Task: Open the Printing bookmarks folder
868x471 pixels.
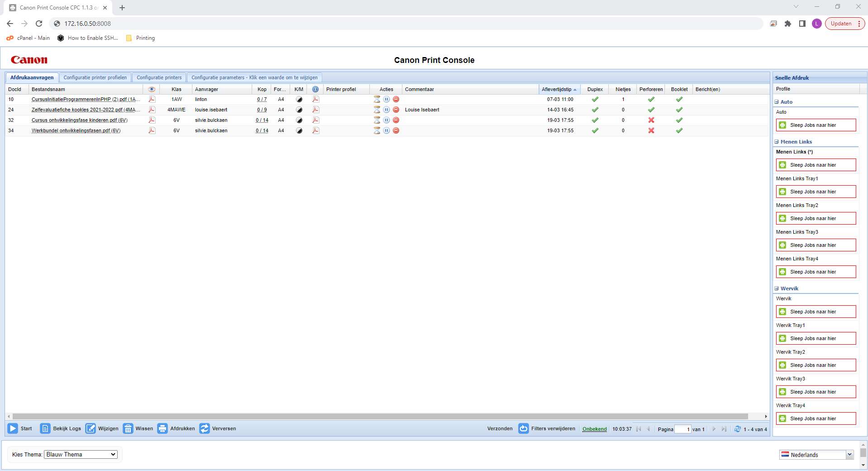Action: 140,38
